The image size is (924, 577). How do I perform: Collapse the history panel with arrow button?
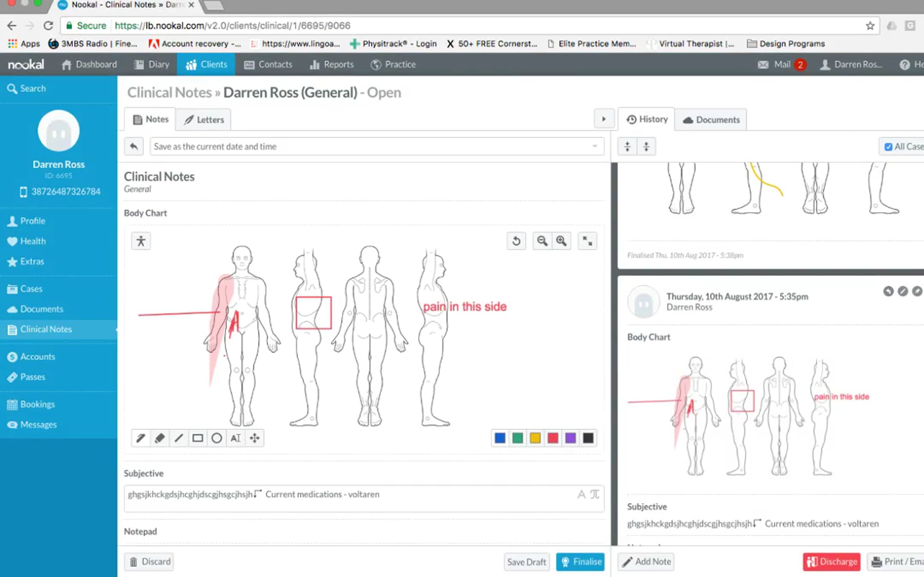pyautogui.click(x=603, y=119)
